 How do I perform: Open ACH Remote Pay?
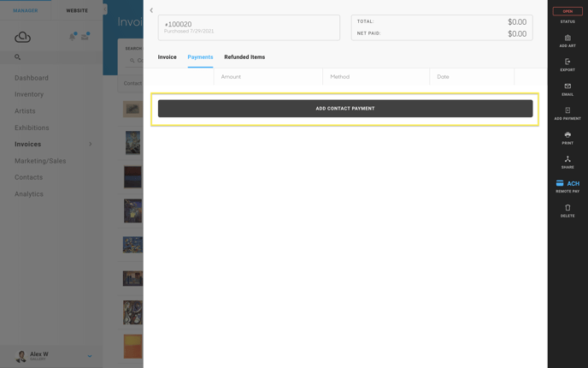(567, 186)
